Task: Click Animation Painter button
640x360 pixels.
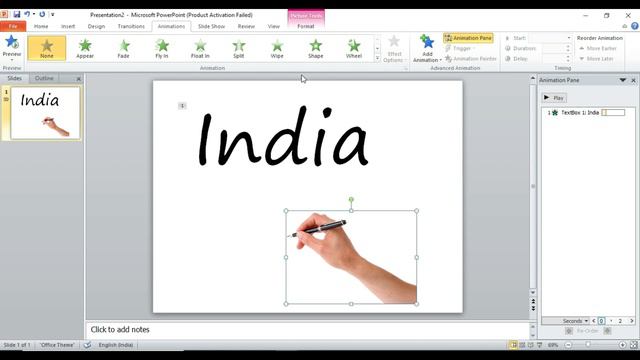Action: [470, 59]
